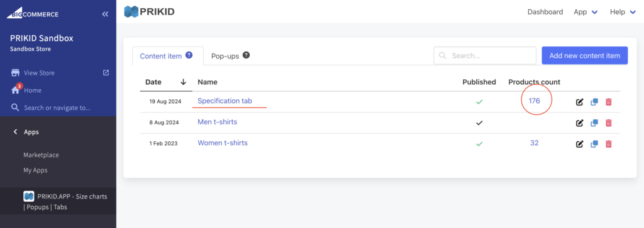
Task: Open My Apps in the sidebar
Action: [x=35, y=170]
